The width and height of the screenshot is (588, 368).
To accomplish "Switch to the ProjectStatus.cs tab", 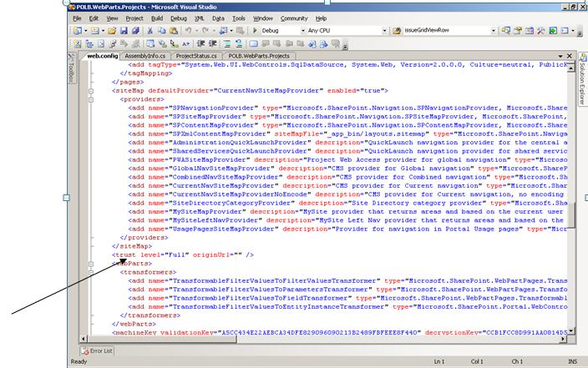I will click(196, 56).
